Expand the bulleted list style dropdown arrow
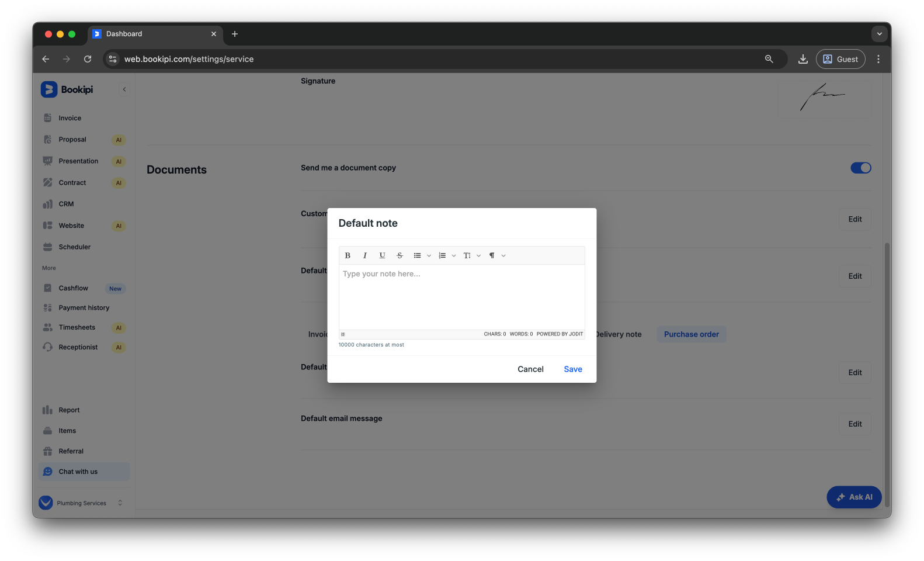The width and height of the screenshot is (924, 561). coord(429,255)
